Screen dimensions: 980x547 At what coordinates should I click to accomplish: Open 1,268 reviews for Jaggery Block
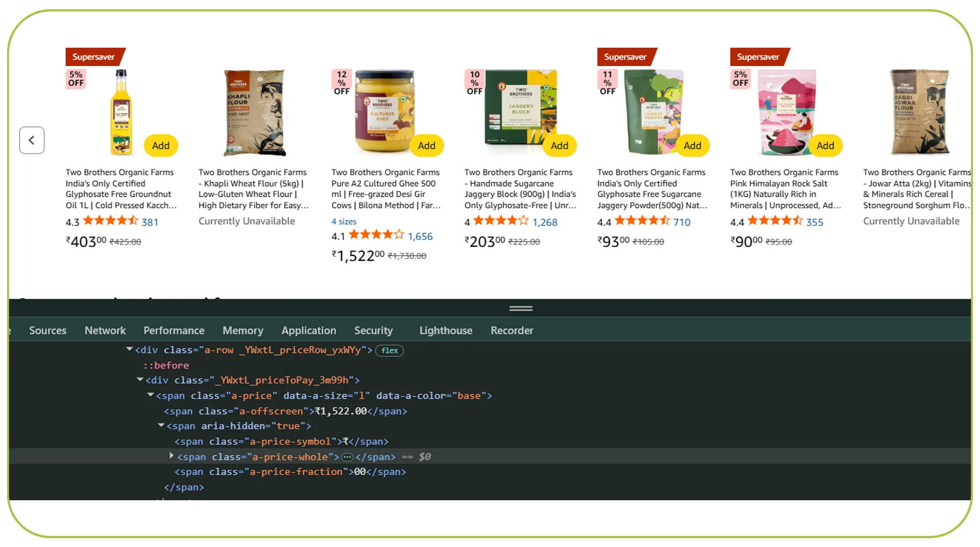tap(545, 222)
